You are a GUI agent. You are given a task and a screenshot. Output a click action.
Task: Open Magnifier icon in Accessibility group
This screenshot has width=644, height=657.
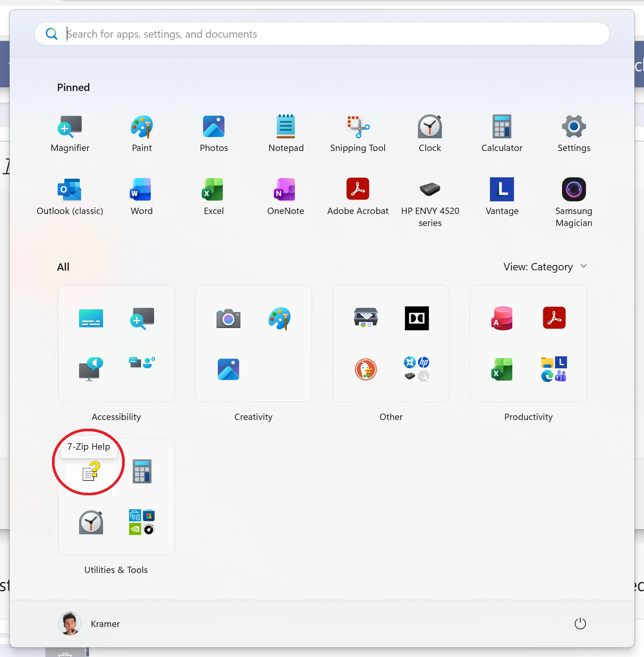142,319
